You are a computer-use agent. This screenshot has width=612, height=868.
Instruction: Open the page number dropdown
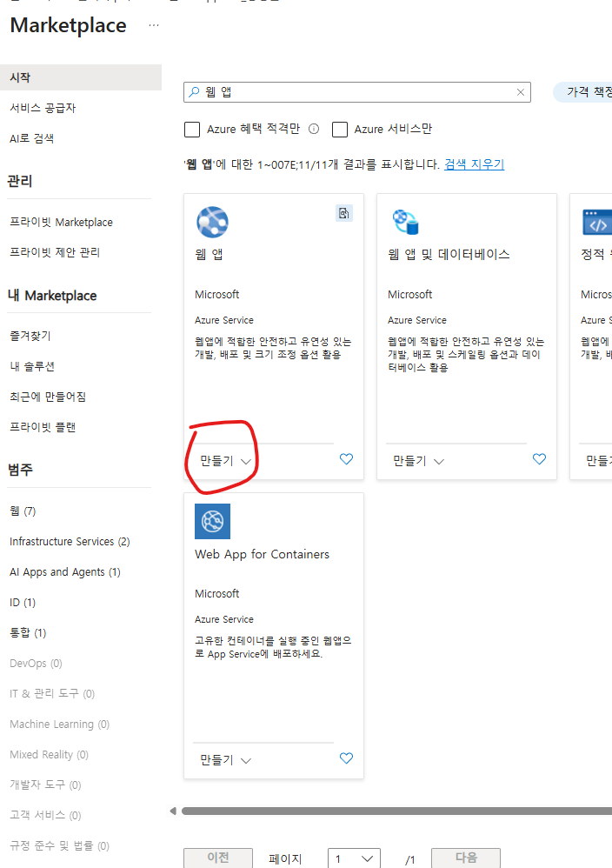coord(354,858)
